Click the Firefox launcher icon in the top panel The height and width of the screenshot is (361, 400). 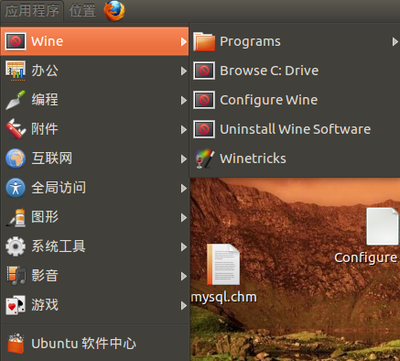[114, 11]
